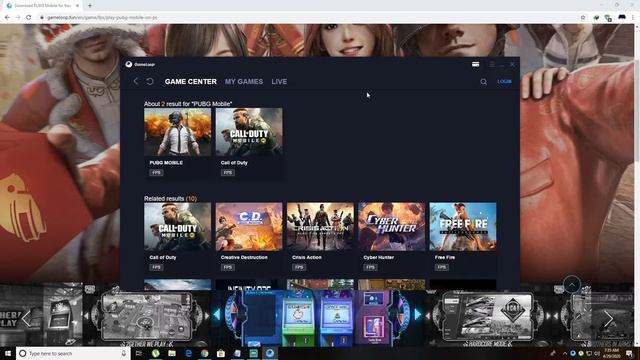This screenshot has height=360, width=640.
Task: Open Task View on the taskbar
Action: [x=139, y=353]
